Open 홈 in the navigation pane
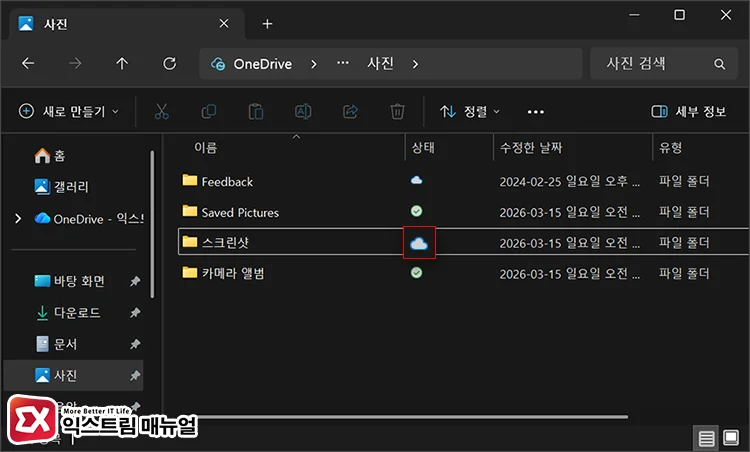 point(50,155)
